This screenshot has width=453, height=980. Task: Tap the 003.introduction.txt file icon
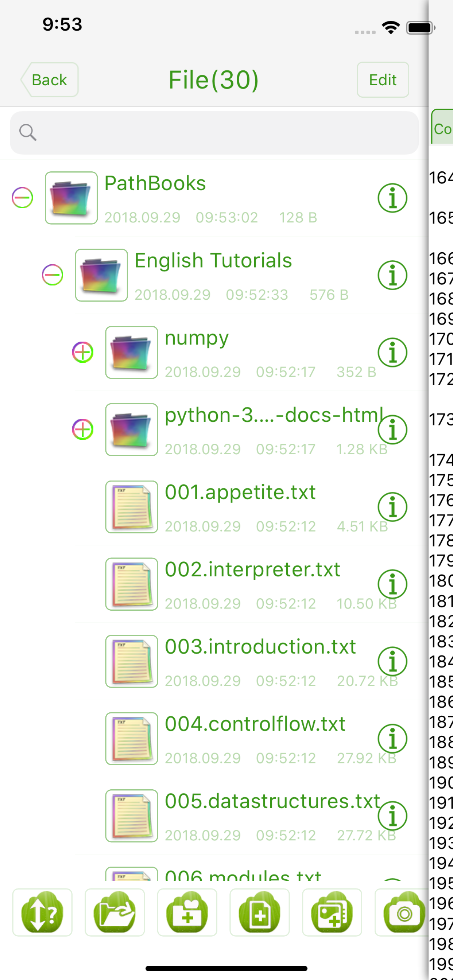coord(132,661)
